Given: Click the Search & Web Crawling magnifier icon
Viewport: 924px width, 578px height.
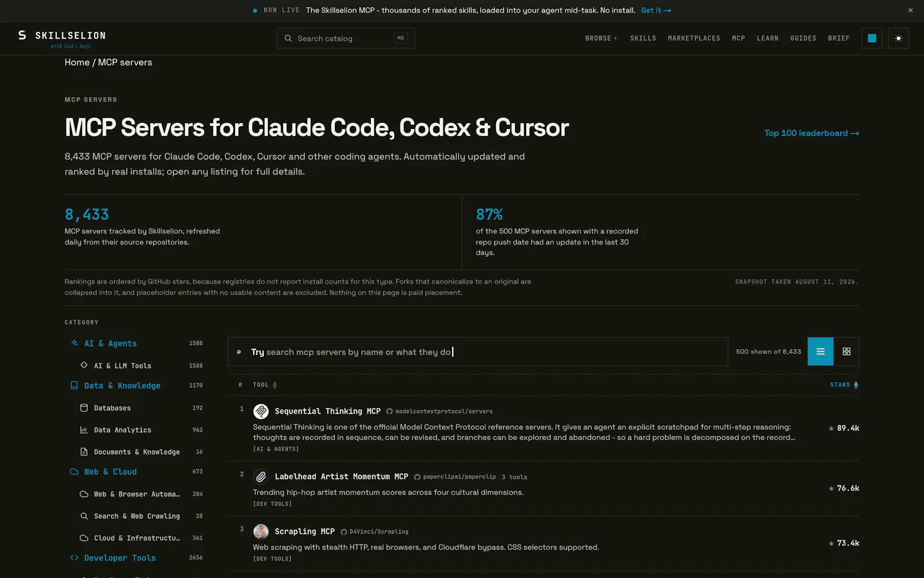Looking at the screenshot, I should (x=84, y=516).
